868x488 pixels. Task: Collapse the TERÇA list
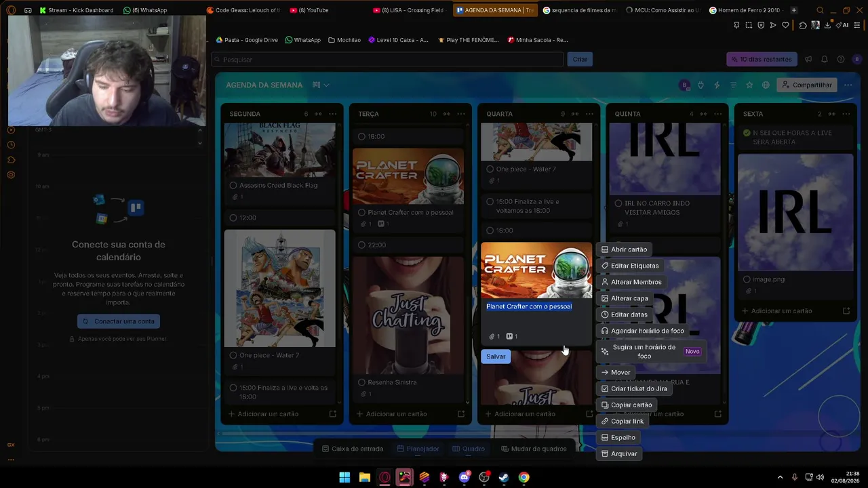coord(446,114)
